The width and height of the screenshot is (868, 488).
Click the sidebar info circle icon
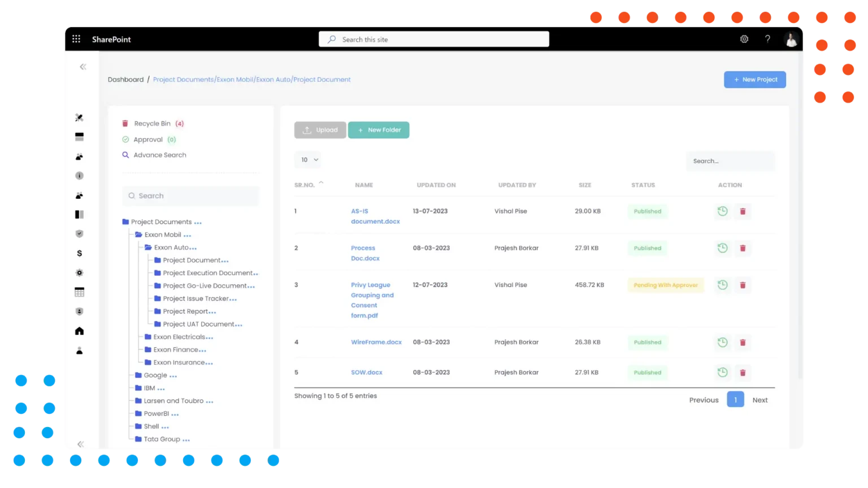(79, 176)
